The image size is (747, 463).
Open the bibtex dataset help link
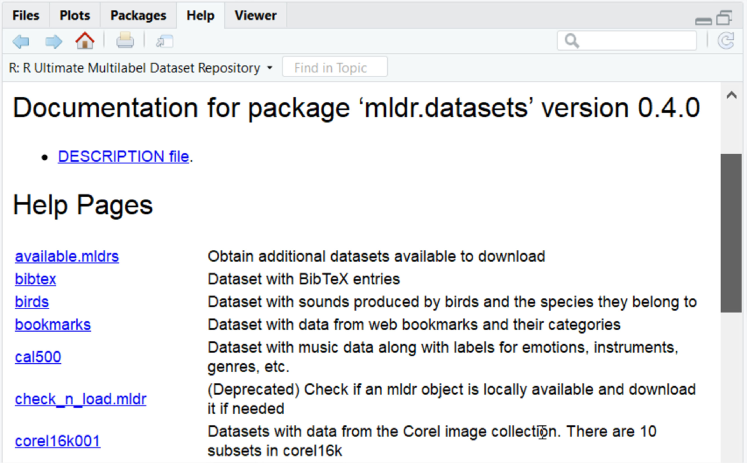[35, 279]
